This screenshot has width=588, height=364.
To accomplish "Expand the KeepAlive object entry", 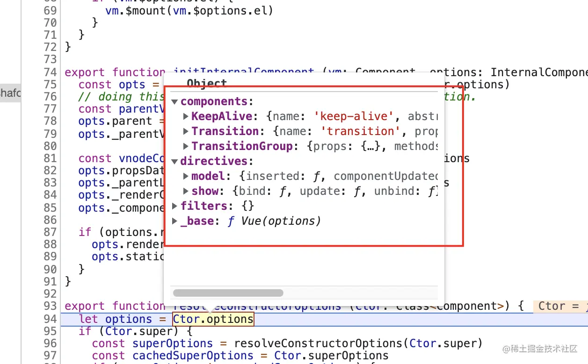I will pos(186,116).
